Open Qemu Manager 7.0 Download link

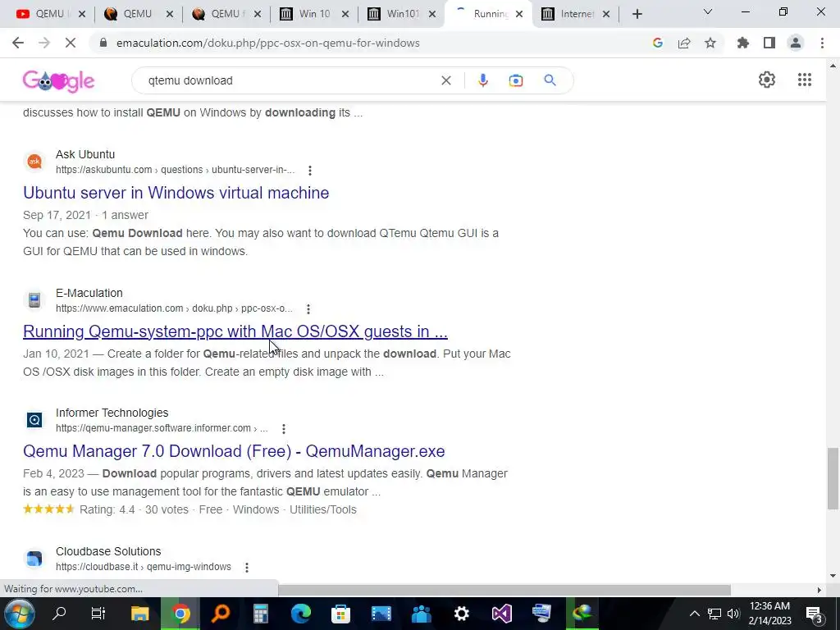coord(234,451)
